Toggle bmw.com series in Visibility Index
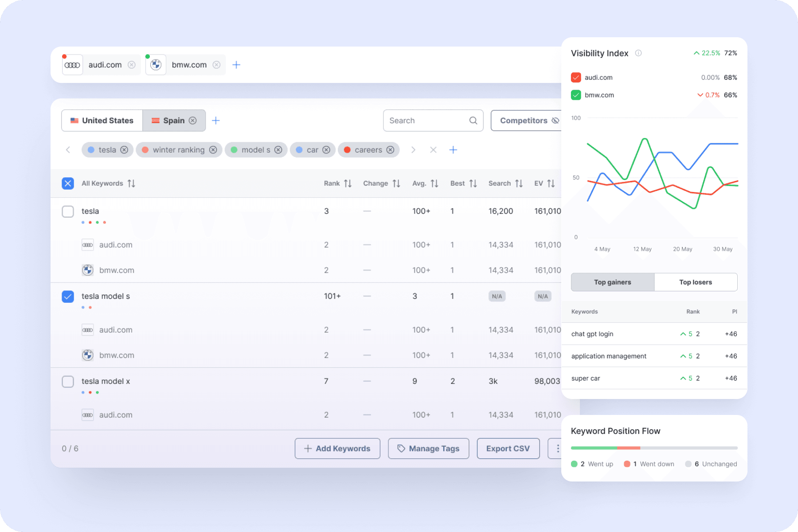 point(576,95)
